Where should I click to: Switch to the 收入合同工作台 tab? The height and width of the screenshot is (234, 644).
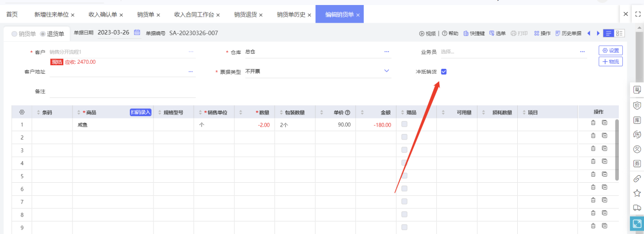tap(194, 15)
